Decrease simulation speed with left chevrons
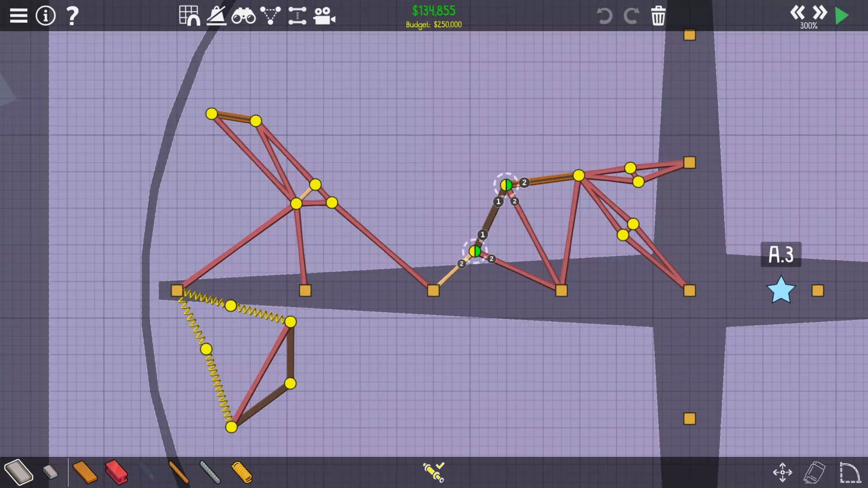The height and width of the screenshot is (488, 868). click(797, 12)
